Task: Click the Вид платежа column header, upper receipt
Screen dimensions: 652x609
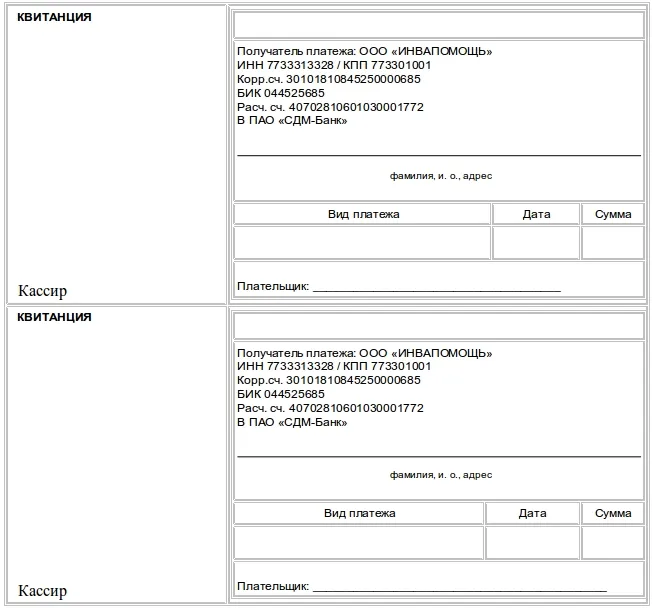Action: pyautogui.click(x=363, y=214)
